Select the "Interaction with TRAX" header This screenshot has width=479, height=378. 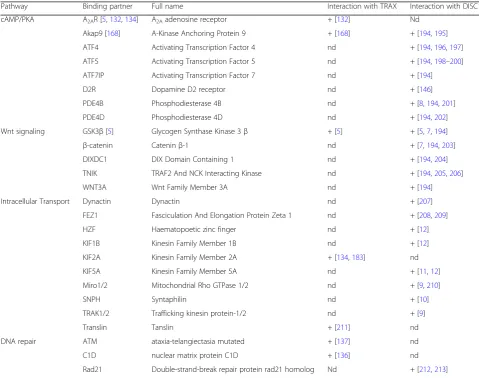click(362, 6)
